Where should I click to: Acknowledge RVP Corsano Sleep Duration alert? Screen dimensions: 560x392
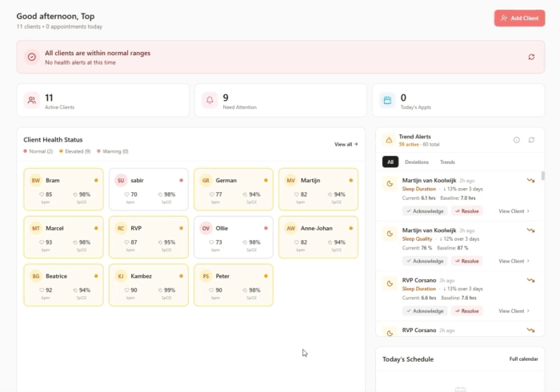click(425, 311)
